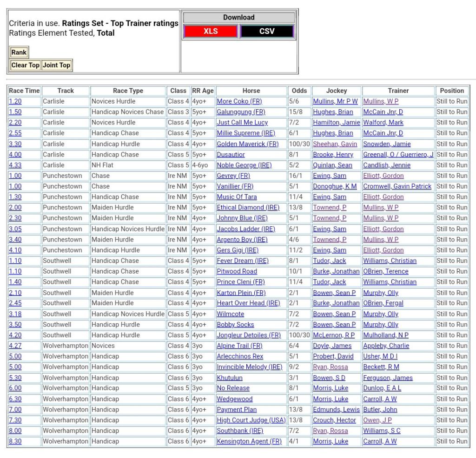Viewport: 476px width, 458px height.
Task: View jockey Mullins, Mr P W
Action: [335, 101]
